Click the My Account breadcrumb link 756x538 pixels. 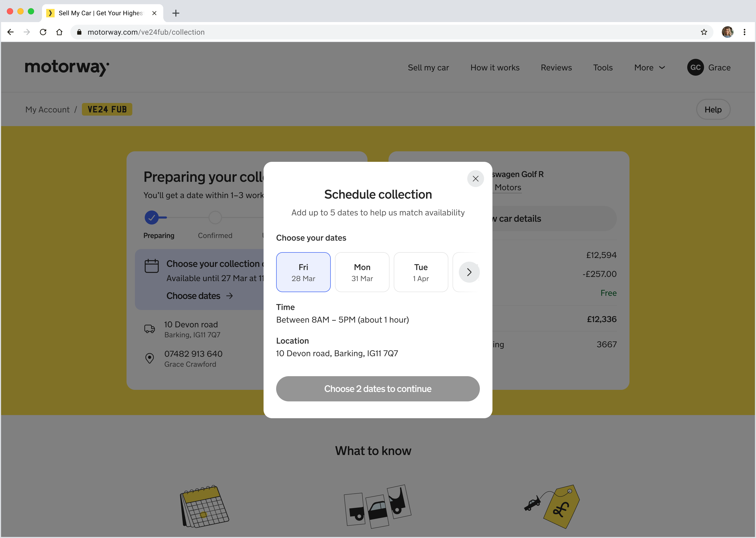[x=47, y=109]
